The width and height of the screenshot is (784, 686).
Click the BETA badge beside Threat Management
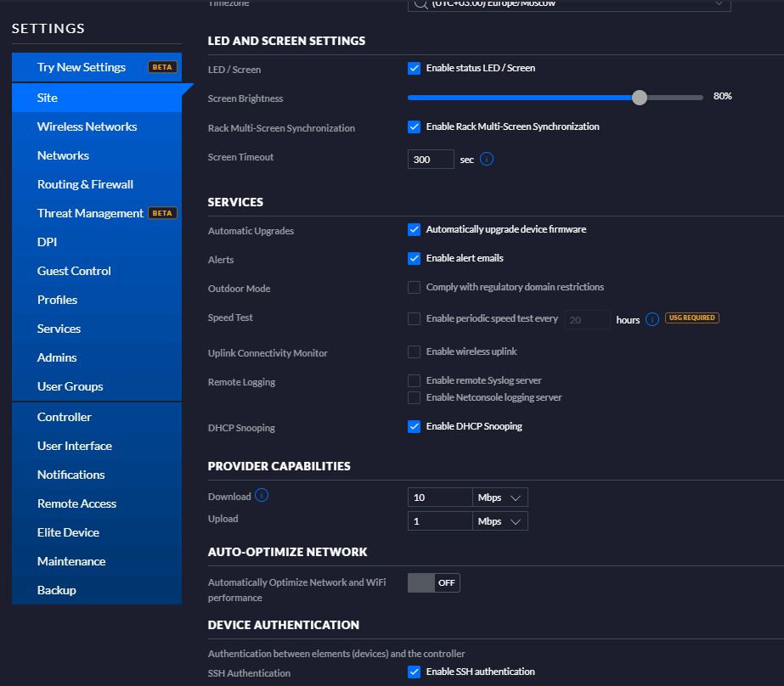[x=162, y=213]
